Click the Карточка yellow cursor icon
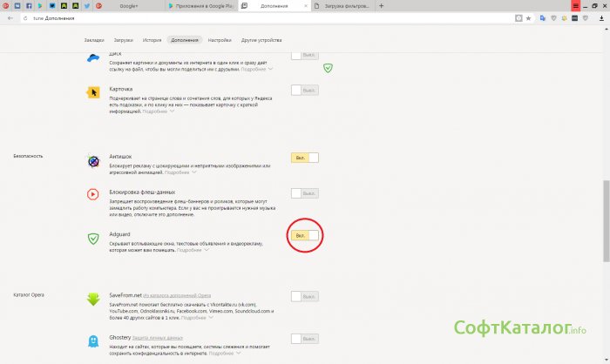 (x=93, y=91)
